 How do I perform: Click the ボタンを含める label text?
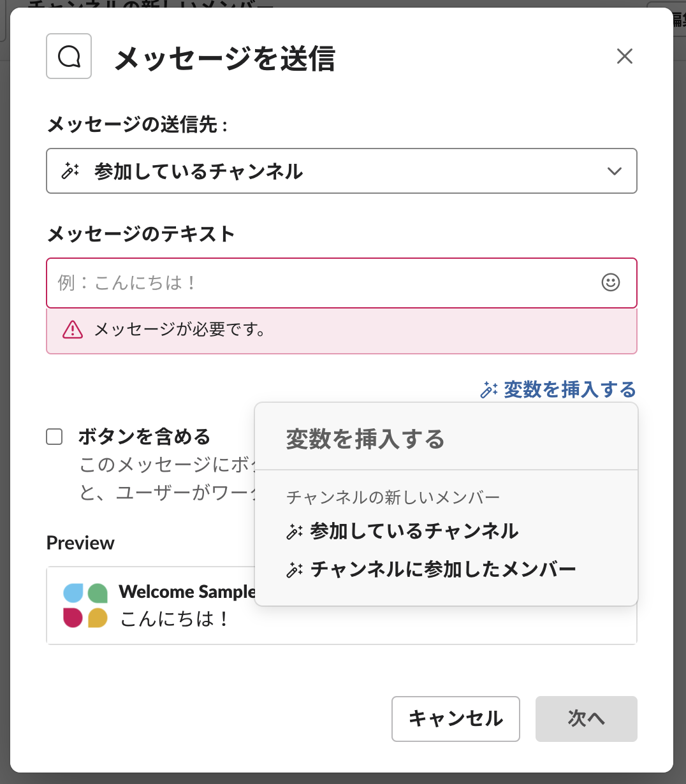point(144,437)
